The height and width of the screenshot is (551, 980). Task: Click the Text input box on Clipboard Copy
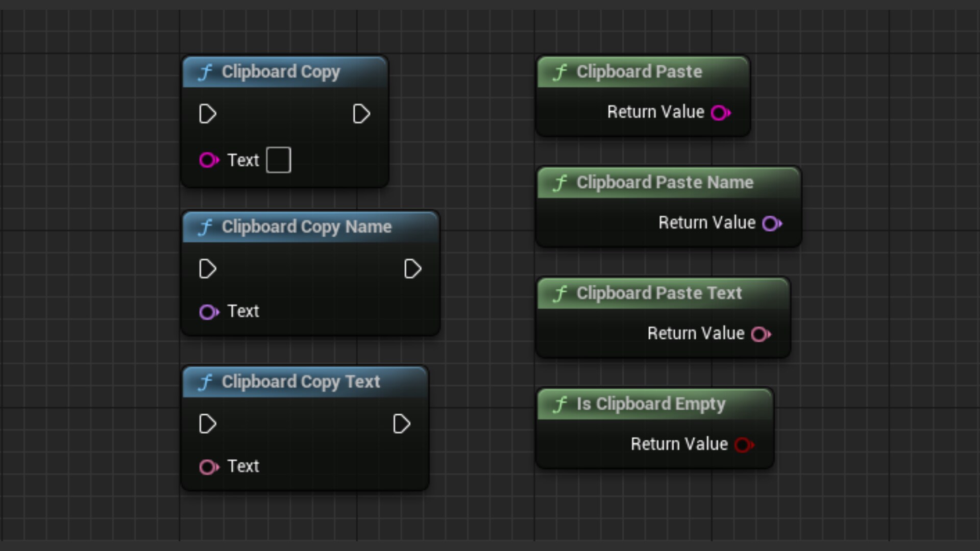click(x=278, y=160)
